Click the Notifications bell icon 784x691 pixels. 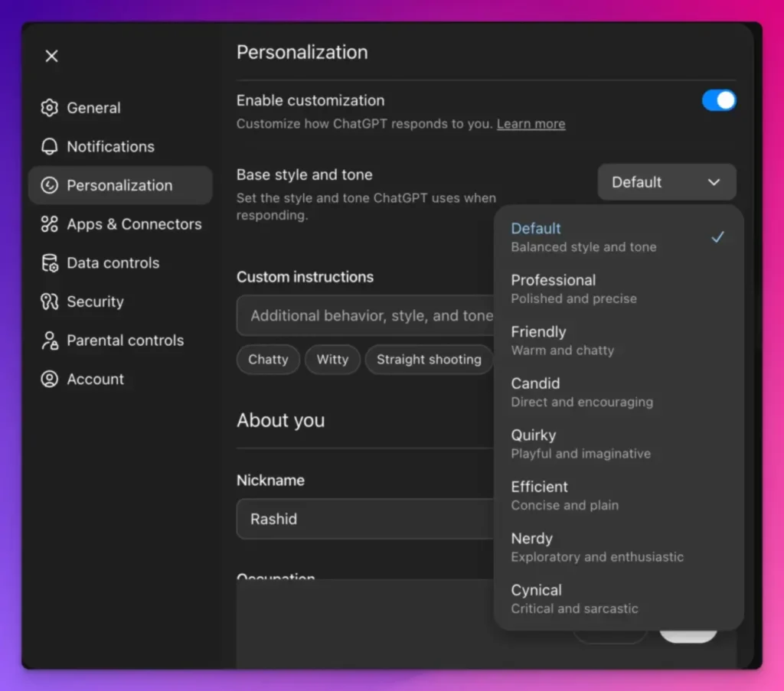[50, 146]
